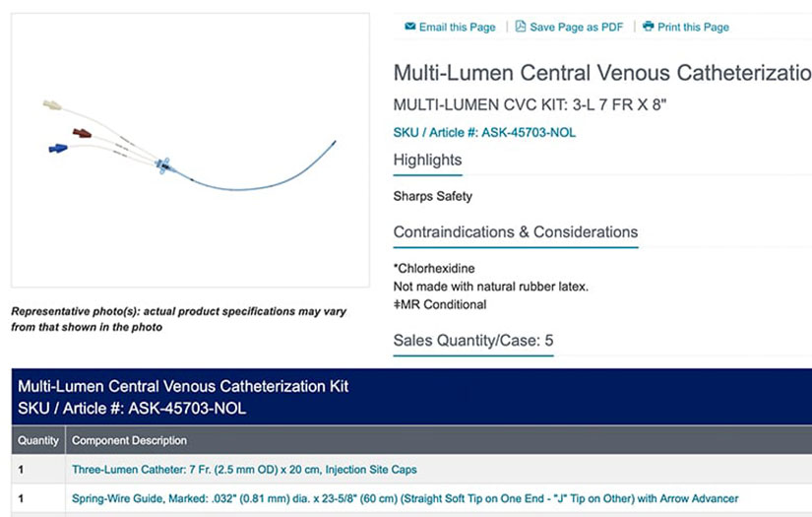The width and height of the screenshot is (812, 517).
Task: Select the Highlights section heading
Action: pyautogui.click(x=427, y=160)
